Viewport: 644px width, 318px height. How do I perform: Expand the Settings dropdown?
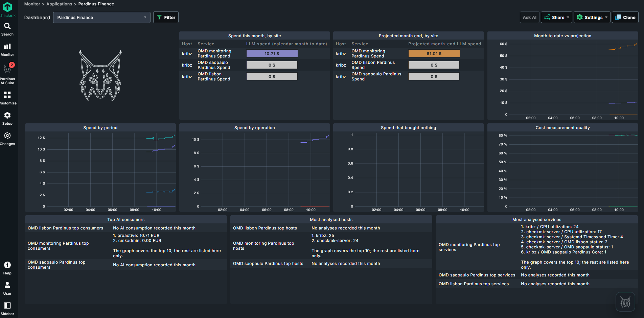pyautogui.click(x=592, y=18)
